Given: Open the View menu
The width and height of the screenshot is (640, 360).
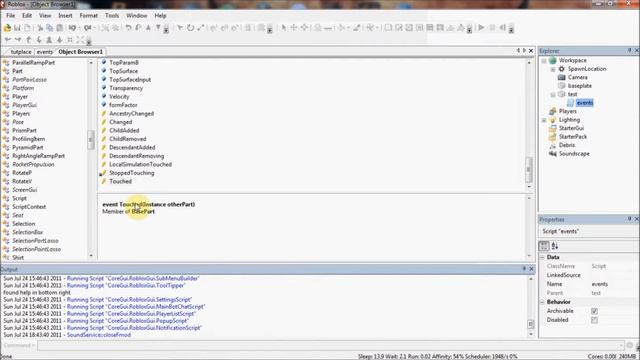Looking at the screenshot, I should tap(45, 16).
